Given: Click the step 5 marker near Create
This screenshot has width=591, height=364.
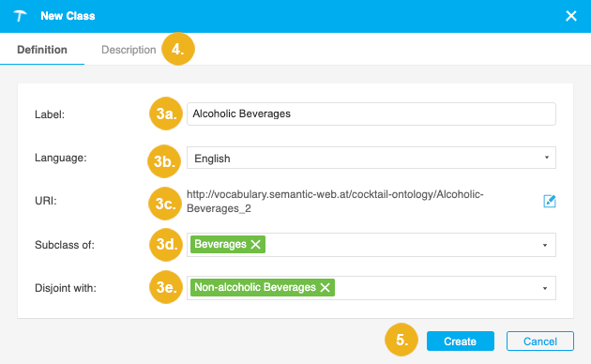Looking at the screenshot, I should click(x=402, y=340).
